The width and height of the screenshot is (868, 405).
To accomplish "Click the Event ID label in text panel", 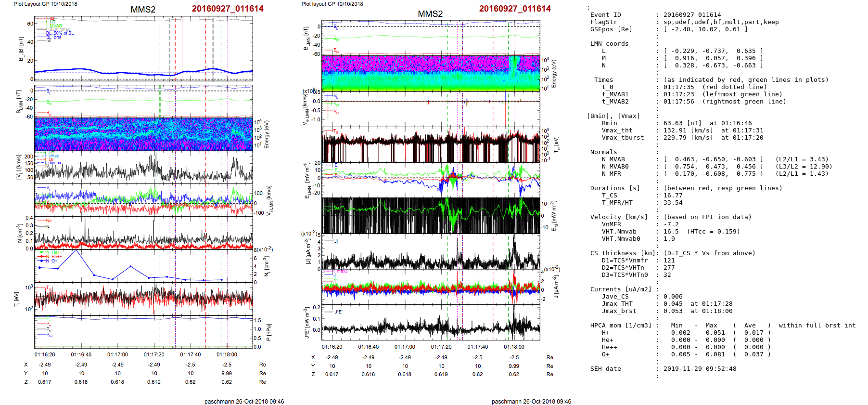I will [605, 15].
